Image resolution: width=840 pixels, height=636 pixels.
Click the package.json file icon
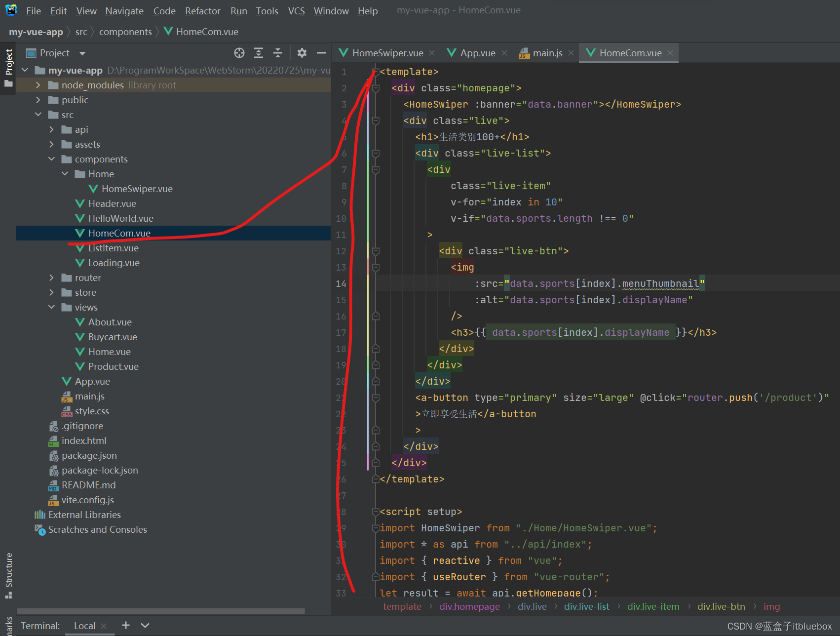54,456
